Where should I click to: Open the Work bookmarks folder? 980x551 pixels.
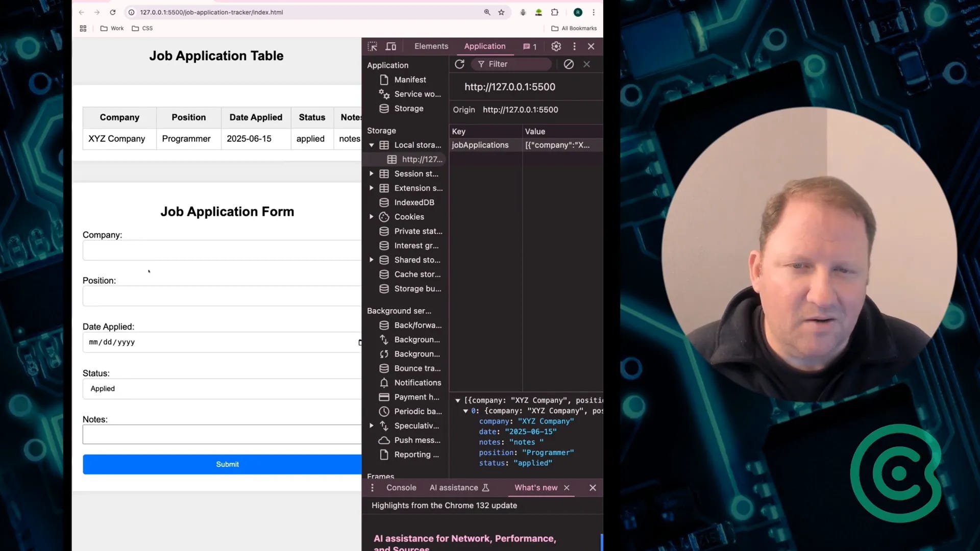(112, 29)
